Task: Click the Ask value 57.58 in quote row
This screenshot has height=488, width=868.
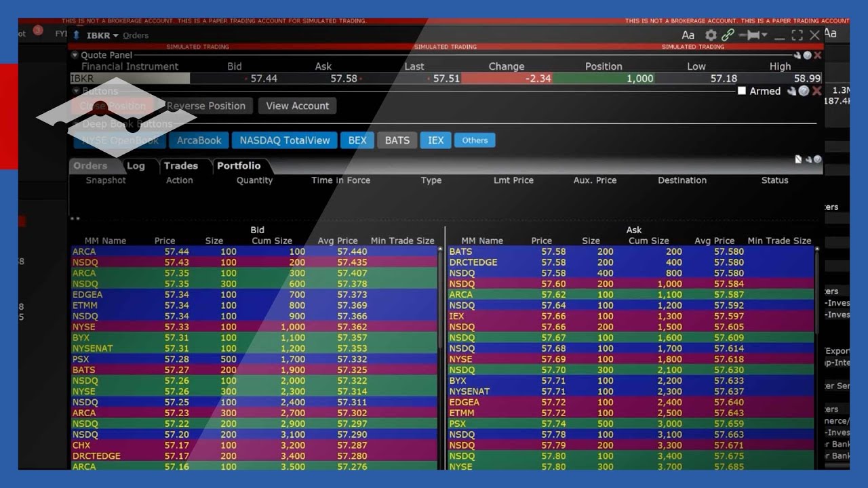Action: tap(344, 79)
